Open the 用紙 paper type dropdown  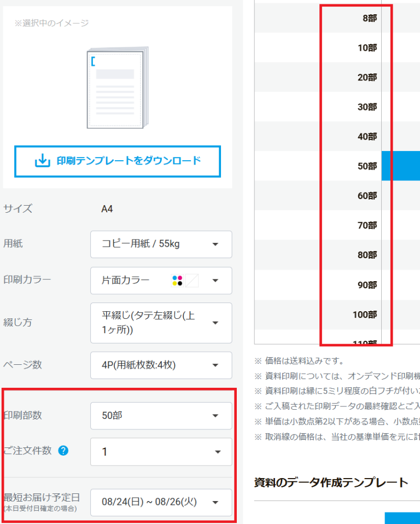point(161,244)
